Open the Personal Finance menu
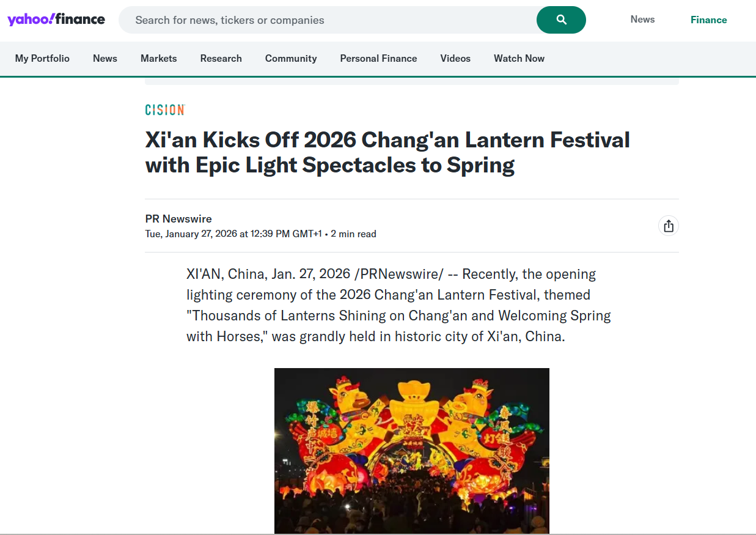The height and width of the screenshot is (535, 756). (x=378, y=59)
